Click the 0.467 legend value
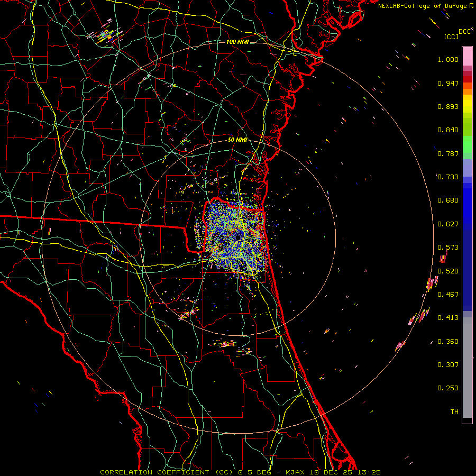The image size is (476, 476). pos(448,295)
